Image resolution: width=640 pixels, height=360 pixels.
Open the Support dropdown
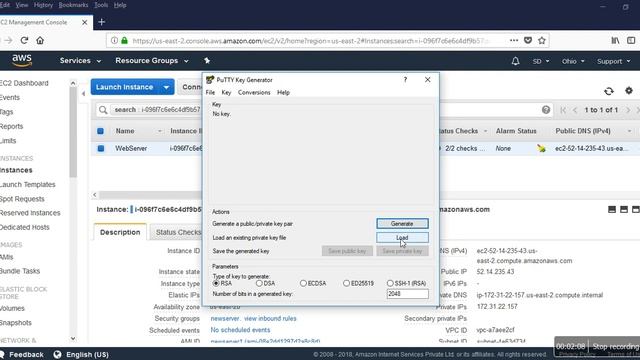(613, 61)
